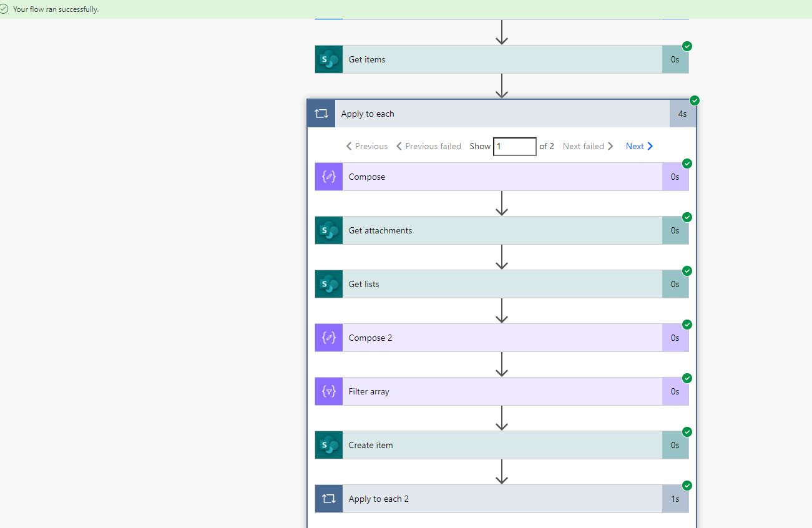Click the SharePoint icon on Get items

click(329, 59)
